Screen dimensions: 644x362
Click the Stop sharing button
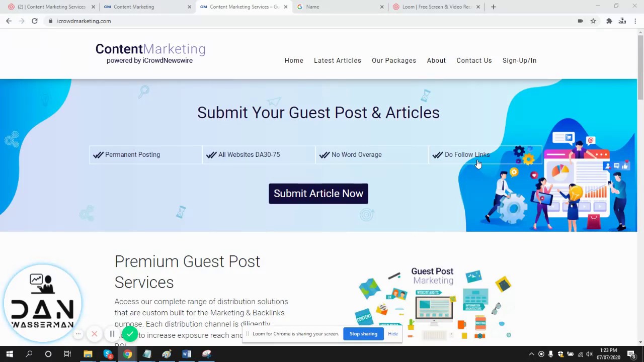[363, 334]
